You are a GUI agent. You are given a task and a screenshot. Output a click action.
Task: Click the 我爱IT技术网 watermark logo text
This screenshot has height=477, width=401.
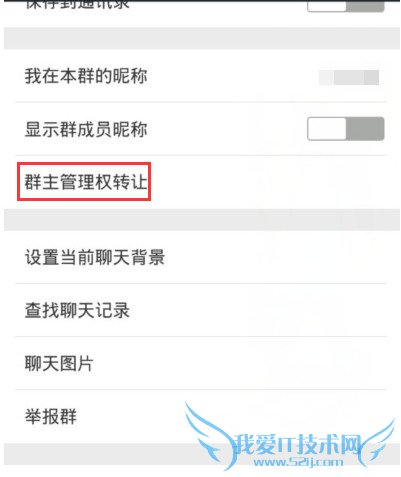point(297,444)
